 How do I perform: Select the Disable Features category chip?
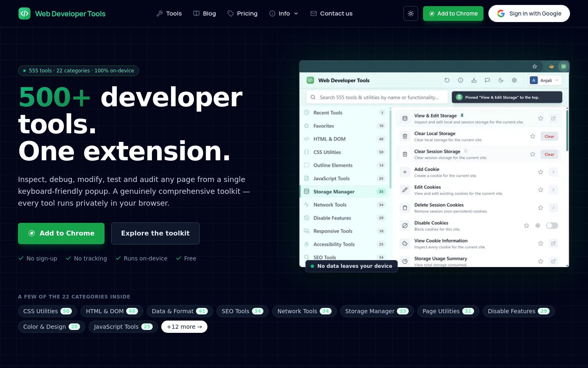(519, 311)
